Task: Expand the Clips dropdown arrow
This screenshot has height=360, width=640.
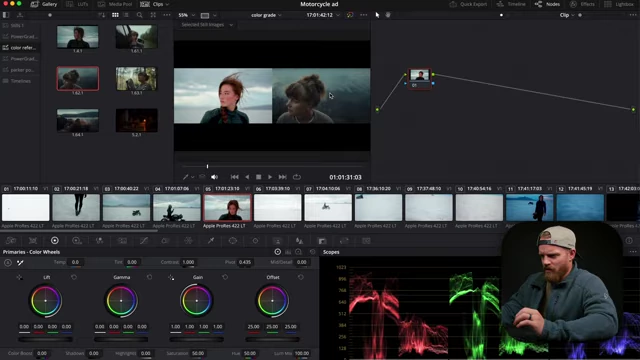Action: pos(167,4)
